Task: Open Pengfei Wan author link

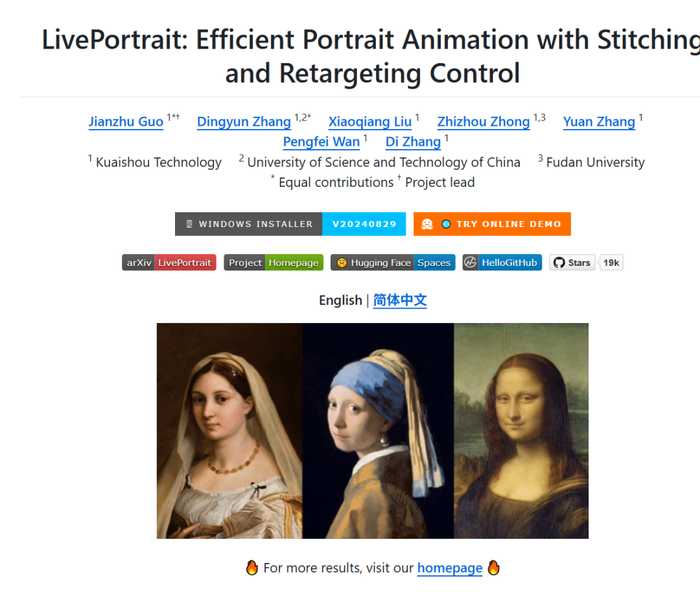Action: pos(321,141)
